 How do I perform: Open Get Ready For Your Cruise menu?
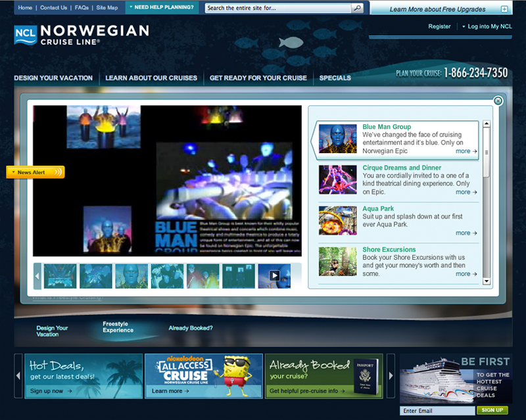point(258,78)
